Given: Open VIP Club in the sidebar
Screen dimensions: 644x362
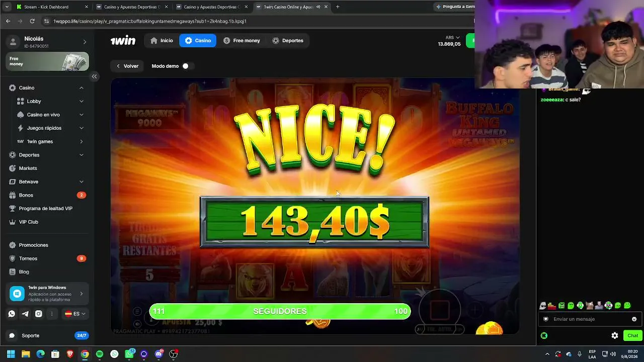Looking at the screenshot, I should coord(48,222).
